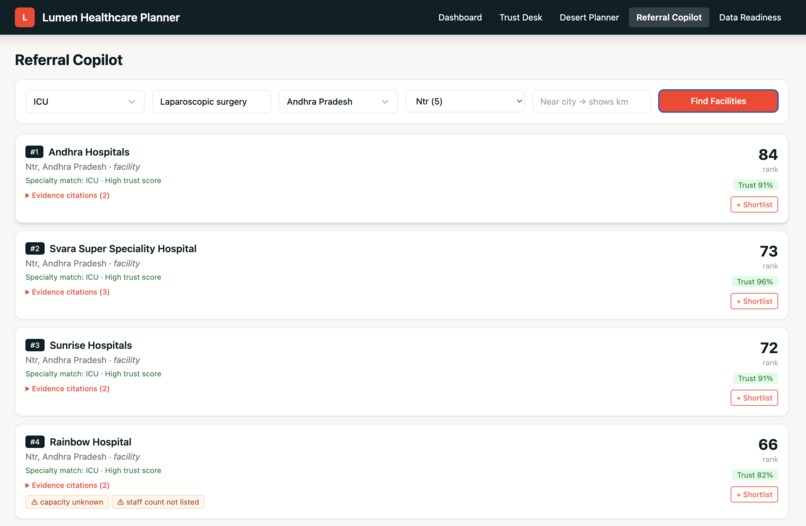Viewport: 806px width, 526px height.
Task: Click the #3 rank badge
Action: tap(35, 346)
